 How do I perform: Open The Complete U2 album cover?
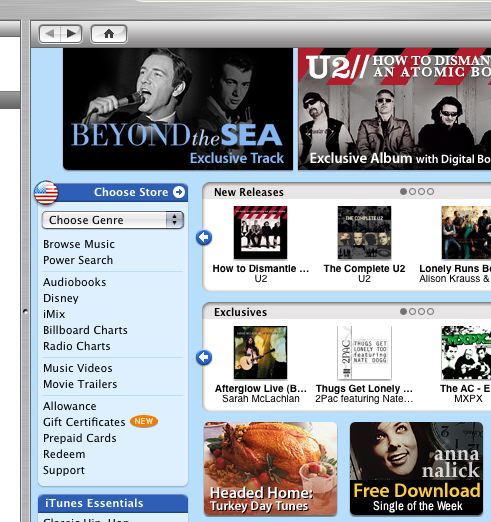(x=364, y=232)
